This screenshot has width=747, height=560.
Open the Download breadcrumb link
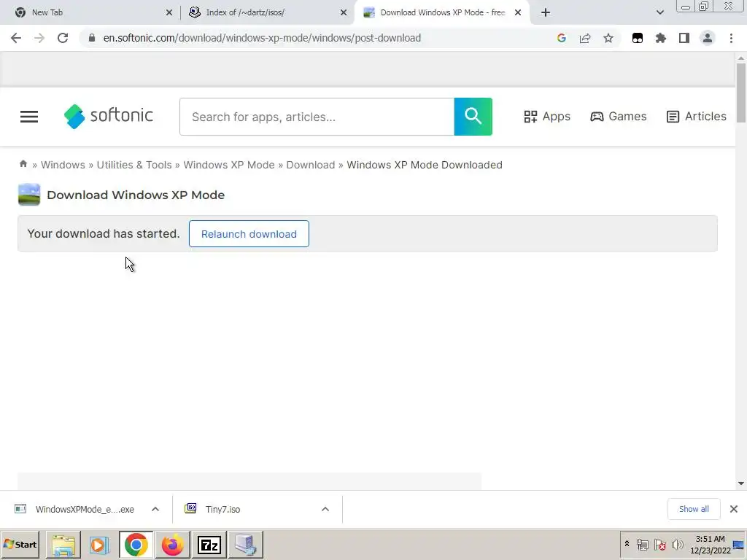click(311, 165)
